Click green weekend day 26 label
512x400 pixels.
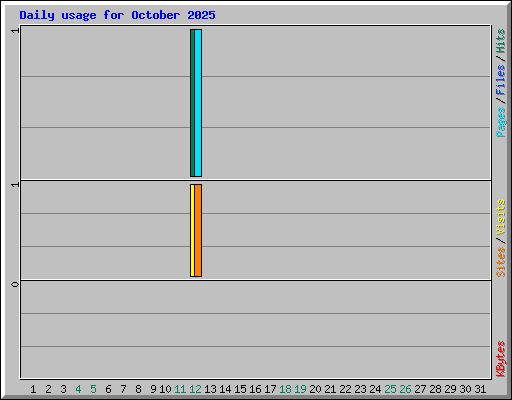coord(405,389)
